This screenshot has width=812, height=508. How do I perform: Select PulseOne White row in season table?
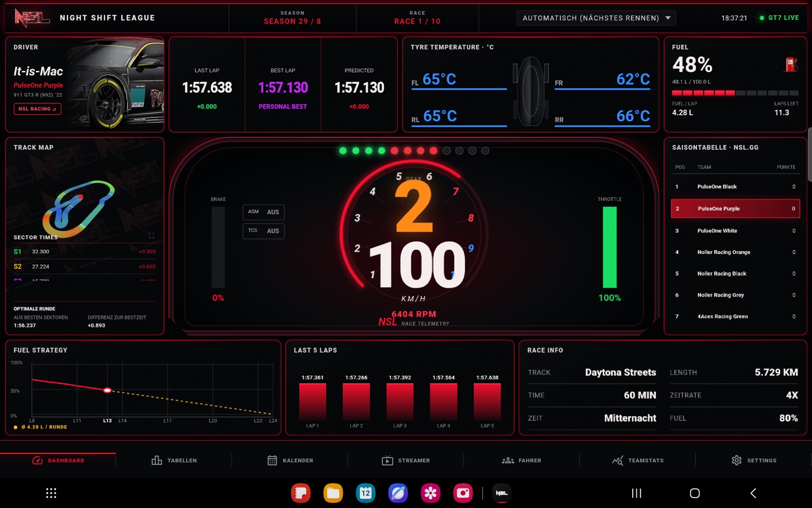735,231
